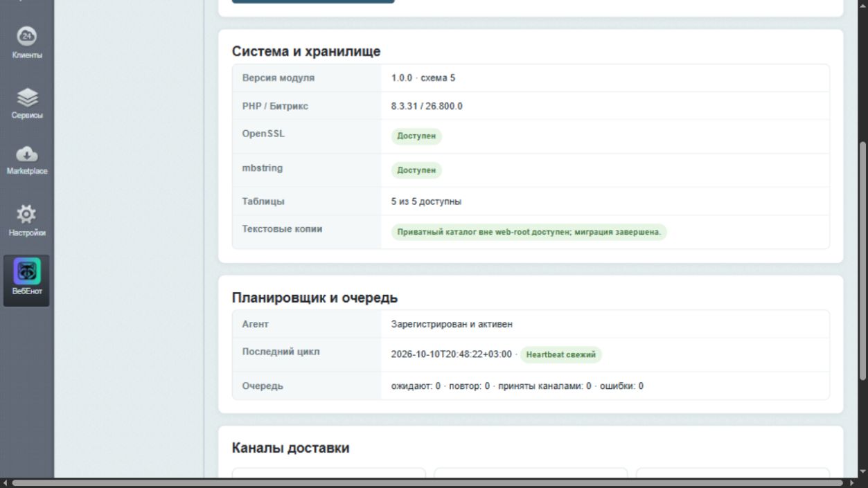The image size is (868, 488).
Task: Select the module version value 1.0.0 · схема 5
Action: [423, 78]
